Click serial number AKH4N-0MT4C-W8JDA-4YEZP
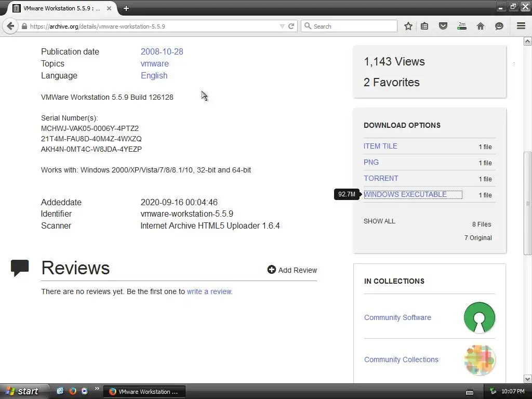The width and height of the screenshot is (532, 399). pyautogui.click(x=91, y=149)
